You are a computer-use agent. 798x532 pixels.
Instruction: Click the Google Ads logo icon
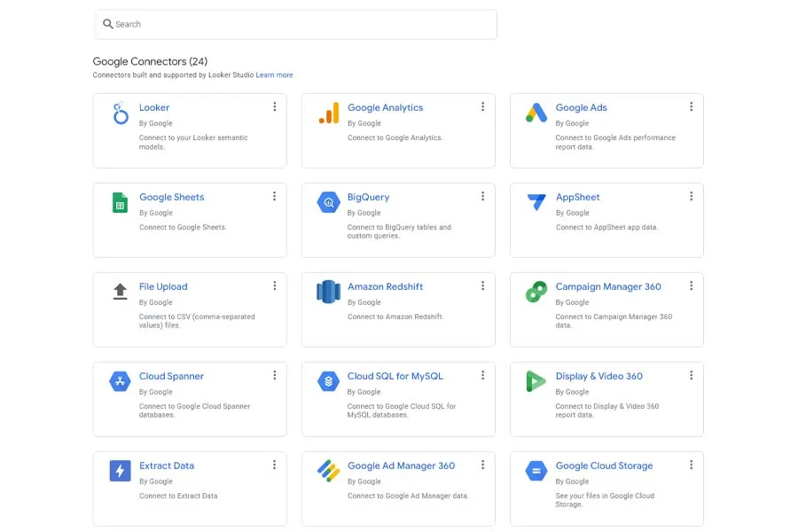click(x=536, y=113)
